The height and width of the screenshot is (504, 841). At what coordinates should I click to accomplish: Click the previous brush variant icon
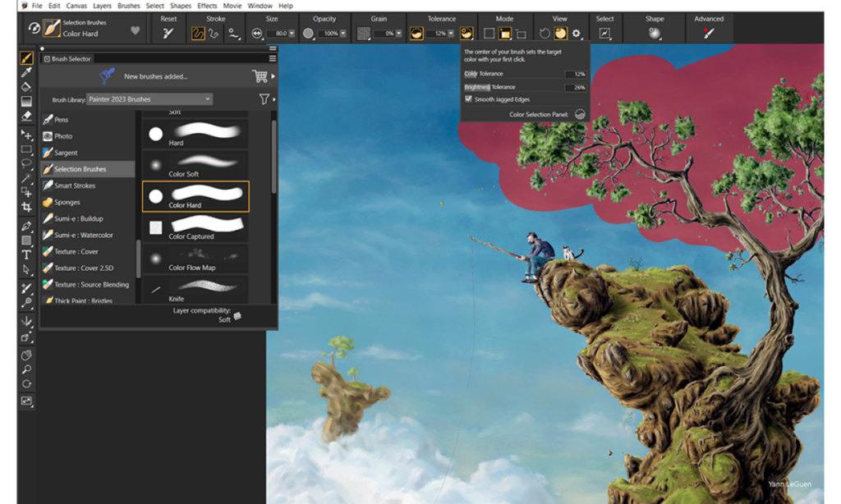(33, 28)
